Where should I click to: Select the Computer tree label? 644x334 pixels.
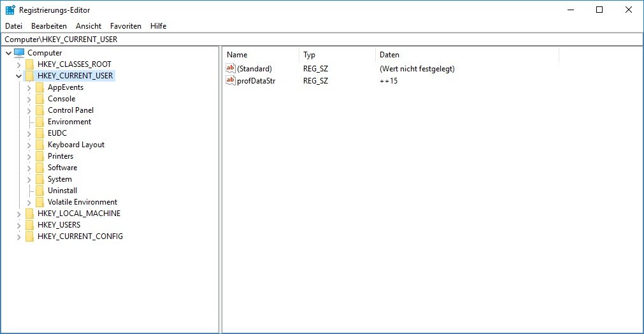[x=45, y=53]
